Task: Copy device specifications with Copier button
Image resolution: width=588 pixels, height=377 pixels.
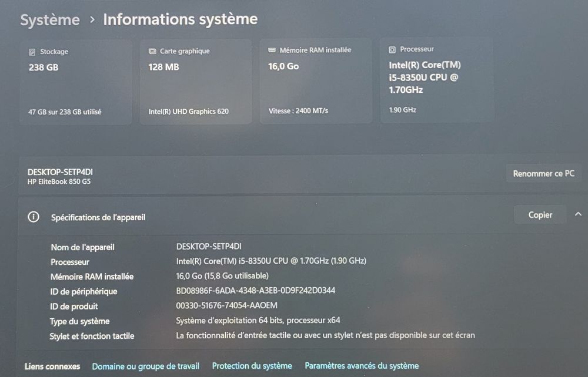Action: tap(540, 215)
